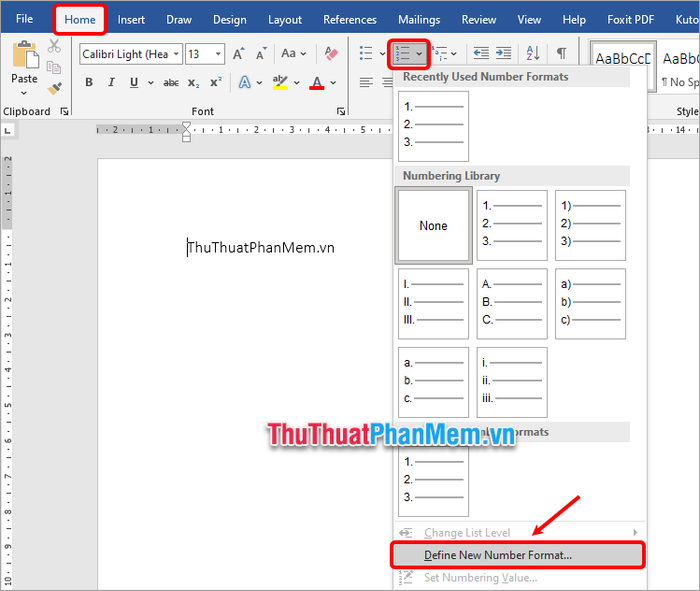Apply superscript formatting
Image resolution: width=700 pixels, height=591 pixels.
216,83
